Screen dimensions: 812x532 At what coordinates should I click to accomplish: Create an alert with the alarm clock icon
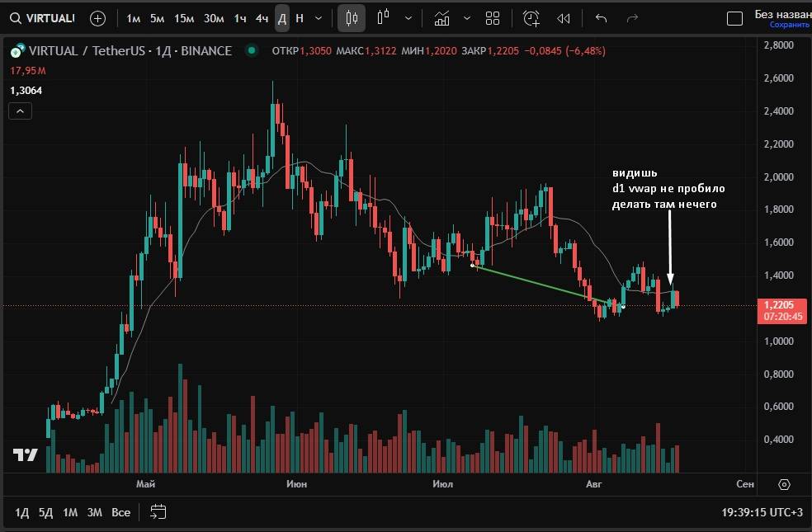(531, 18)
